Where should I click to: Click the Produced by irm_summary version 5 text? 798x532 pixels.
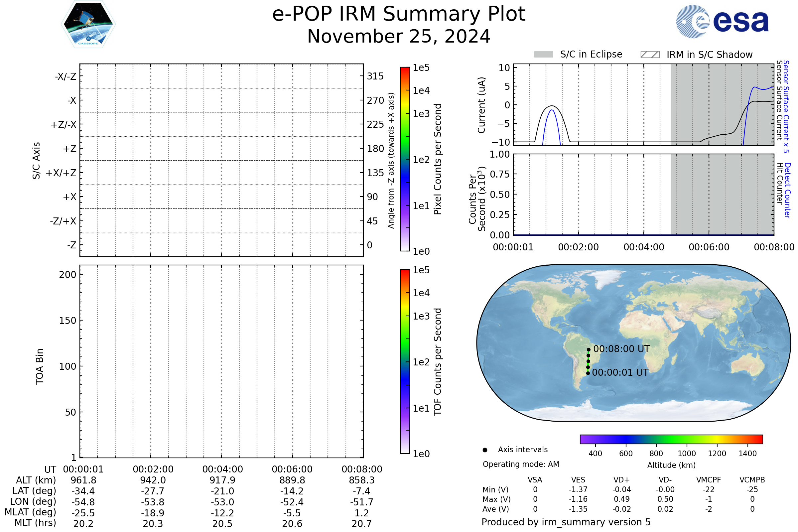pos(566,522)
